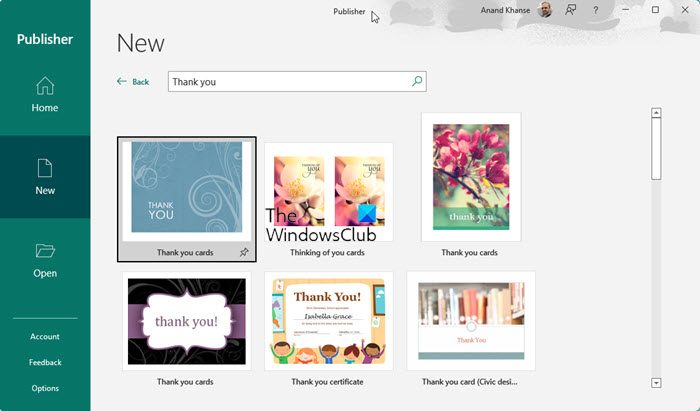Viewport: 700px width, 411px height.
Task: Open the Home page from sidebar
Action: (x=45, y=94)
